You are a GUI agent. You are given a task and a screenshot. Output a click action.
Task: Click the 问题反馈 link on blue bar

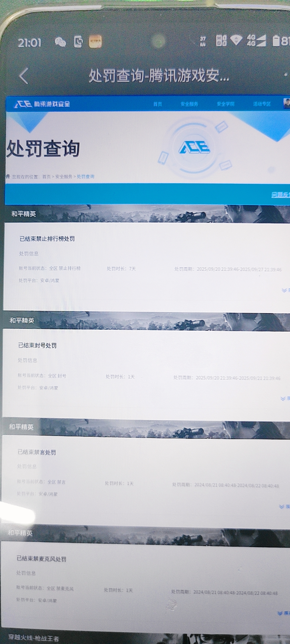(x=281, y=195)
